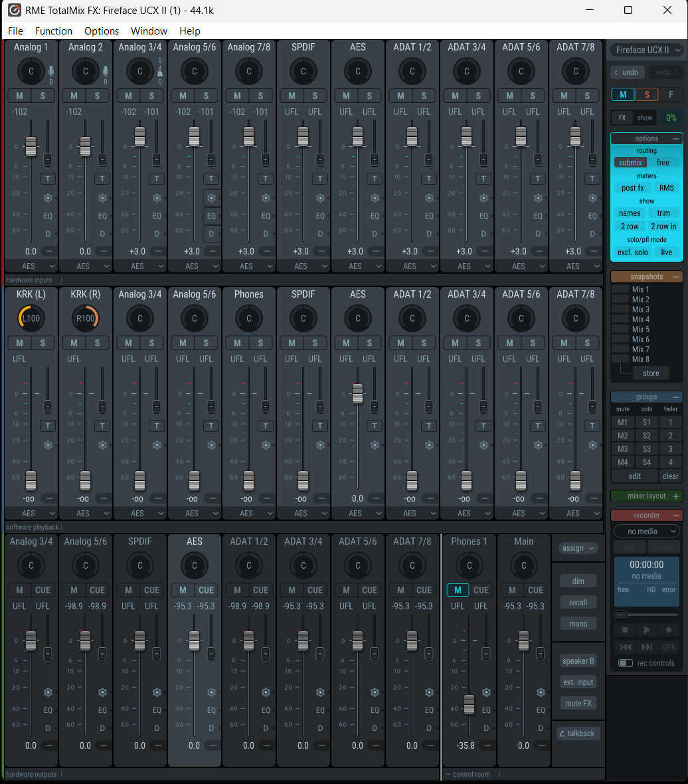688x784 pixels.
Task: Click the recall button in control room
Action: point(578,603)
